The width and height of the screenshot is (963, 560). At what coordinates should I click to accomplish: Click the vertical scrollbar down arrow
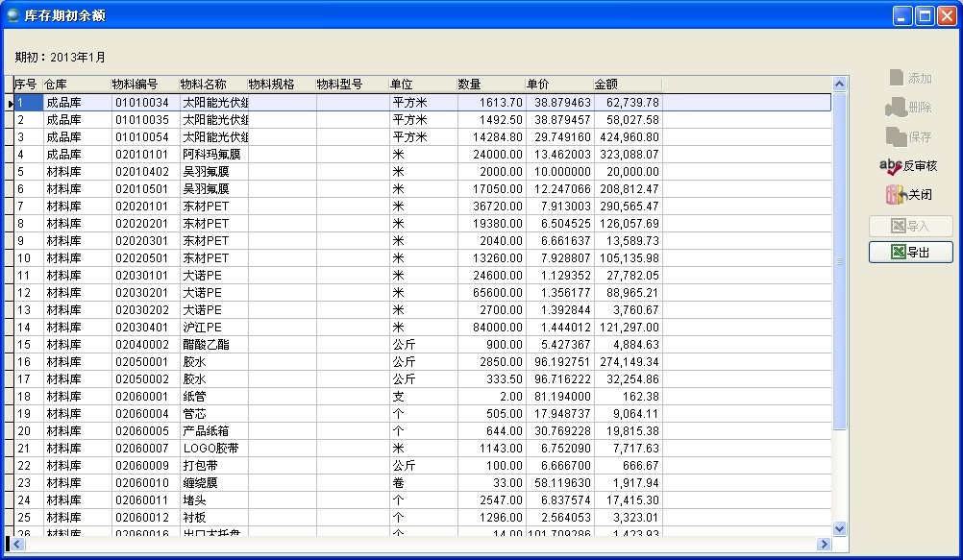(839, 528)
